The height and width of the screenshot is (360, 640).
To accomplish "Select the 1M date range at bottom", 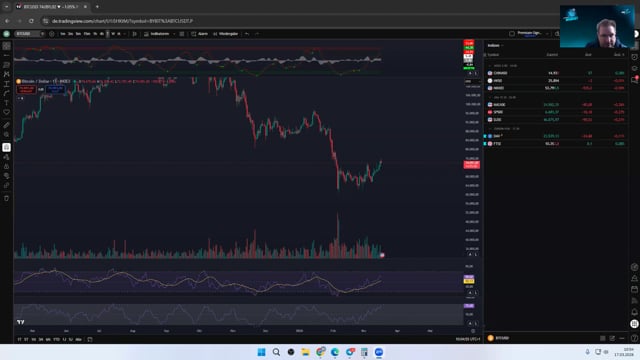I will click(33, 340).
